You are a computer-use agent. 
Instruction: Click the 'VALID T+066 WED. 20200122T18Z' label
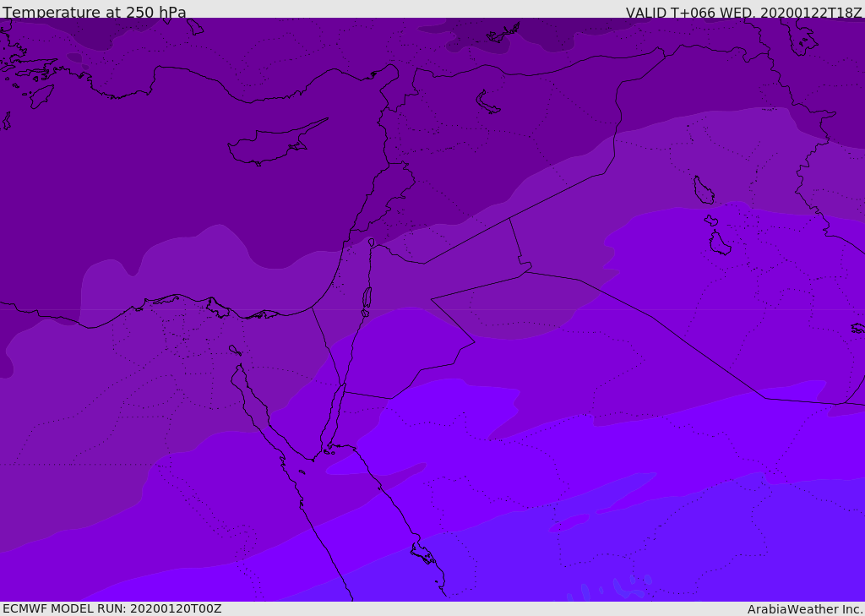(743, 13)
